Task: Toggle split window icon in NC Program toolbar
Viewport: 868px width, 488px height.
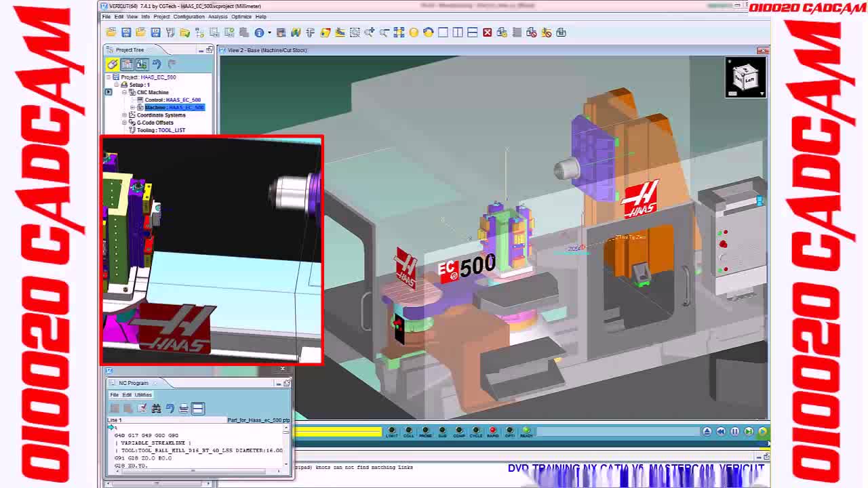Action: click(197, 408)
